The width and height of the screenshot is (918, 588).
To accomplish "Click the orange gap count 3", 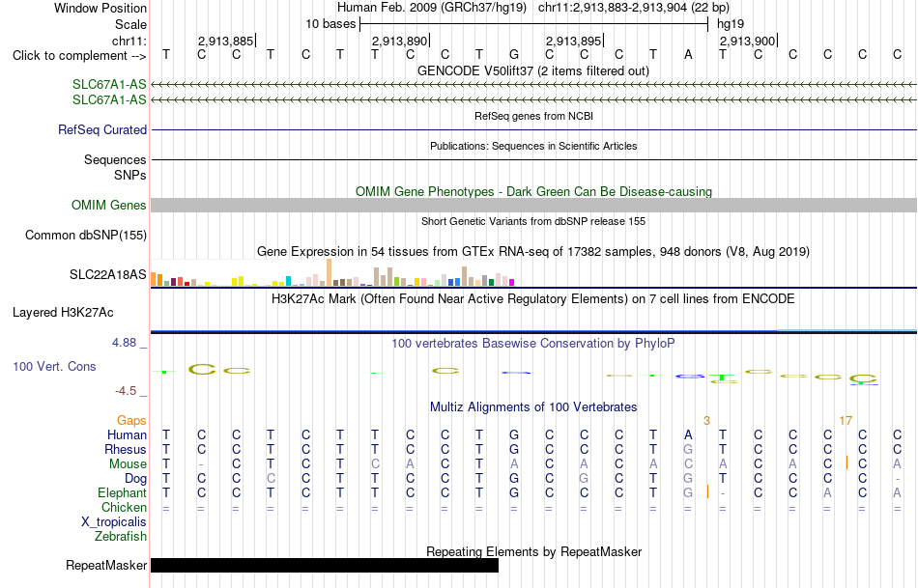I will [x=706, y=421].
